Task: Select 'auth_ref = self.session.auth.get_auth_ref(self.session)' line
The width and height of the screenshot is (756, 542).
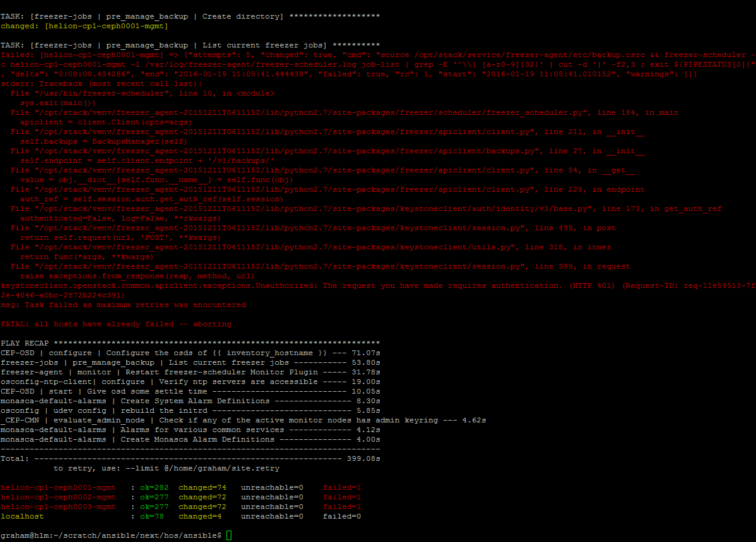Action: click(x=152, y=199)
